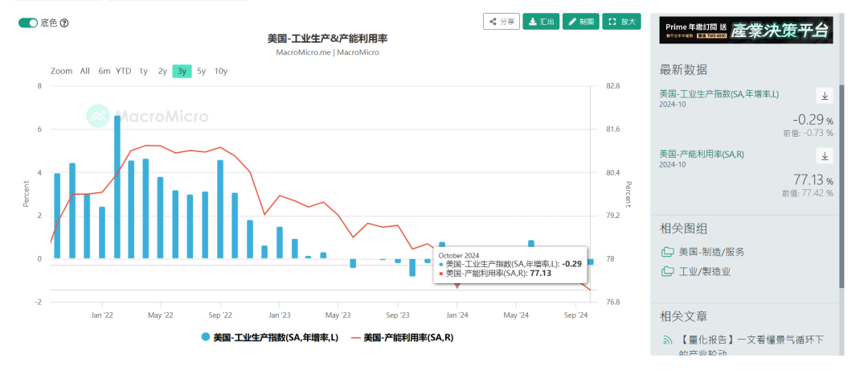This screenshot has width=868, height=375.
Task: Click the chart title 美国-工业生产&产能利用率
Action: tap(327, 38)
